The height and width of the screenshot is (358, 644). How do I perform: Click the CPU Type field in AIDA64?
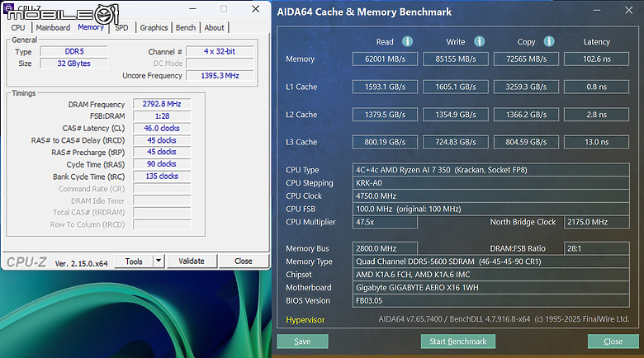[x=490, y=170]
